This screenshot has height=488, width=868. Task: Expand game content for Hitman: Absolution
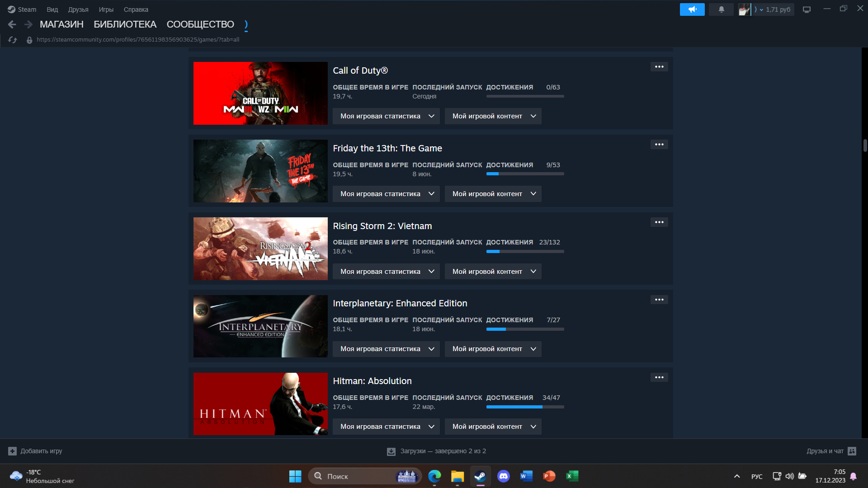point(493,427)
